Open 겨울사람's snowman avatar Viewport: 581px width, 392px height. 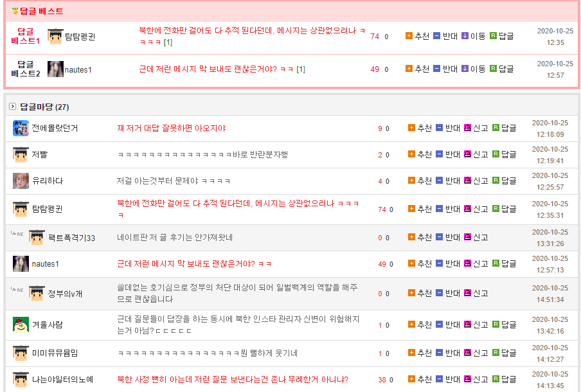(21, 325)
